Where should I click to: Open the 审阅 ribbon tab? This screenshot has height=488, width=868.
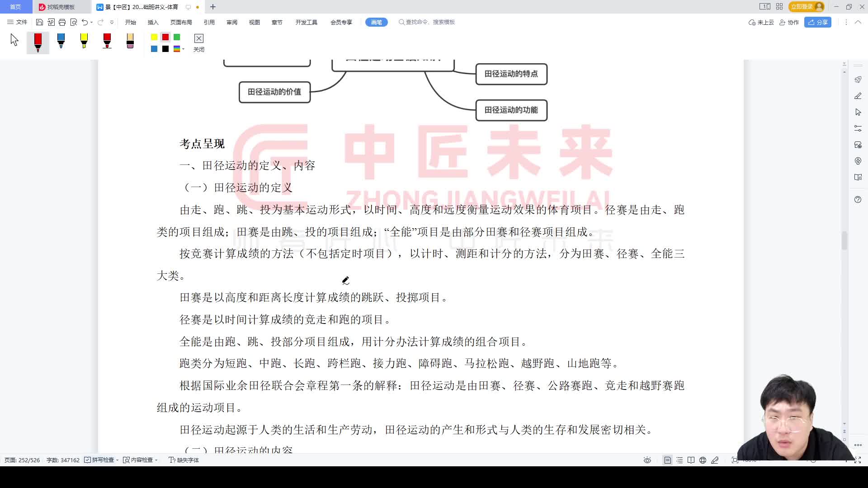(232, 22)
